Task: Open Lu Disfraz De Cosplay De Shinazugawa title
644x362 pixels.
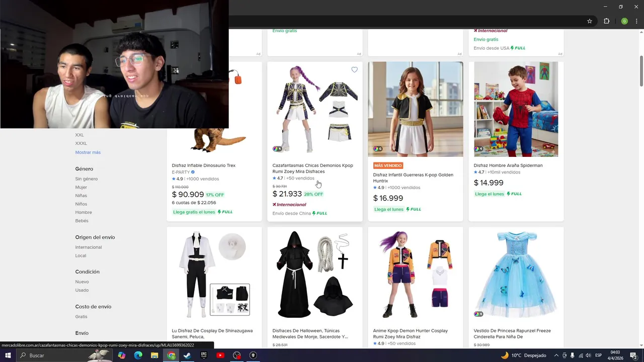Action: click(x=212, y=334)
